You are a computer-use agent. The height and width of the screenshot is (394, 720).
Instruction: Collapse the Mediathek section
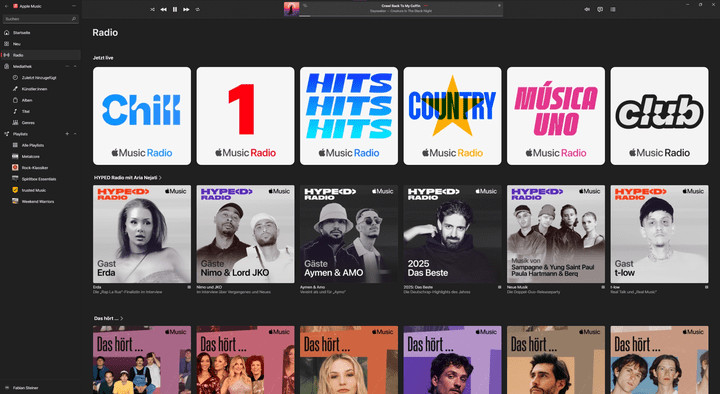75,67
